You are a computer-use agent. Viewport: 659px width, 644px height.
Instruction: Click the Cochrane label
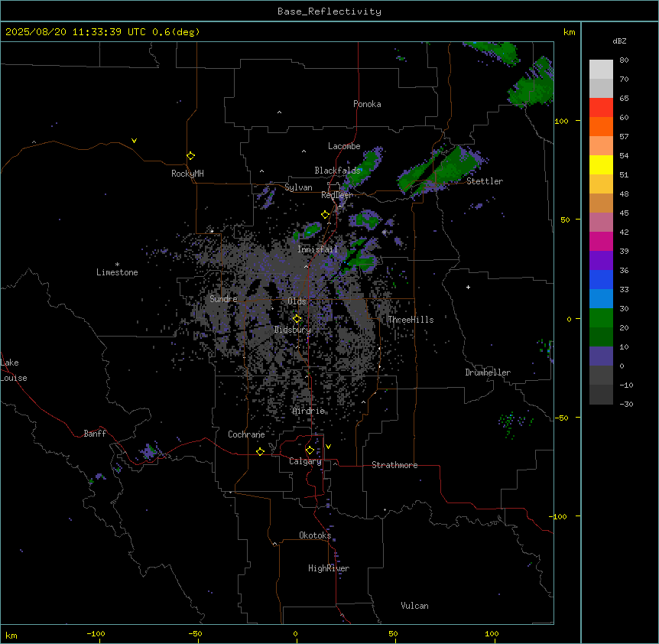(x=246, y=434)
